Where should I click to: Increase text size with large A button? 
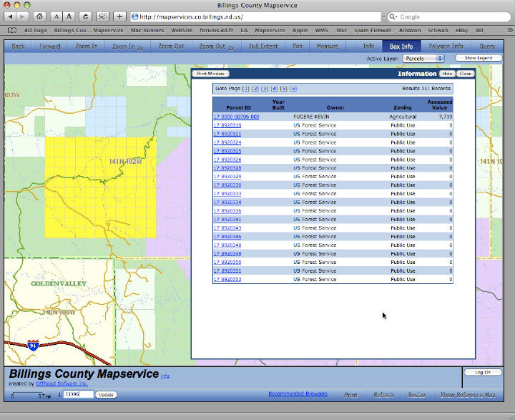point(69,16)
